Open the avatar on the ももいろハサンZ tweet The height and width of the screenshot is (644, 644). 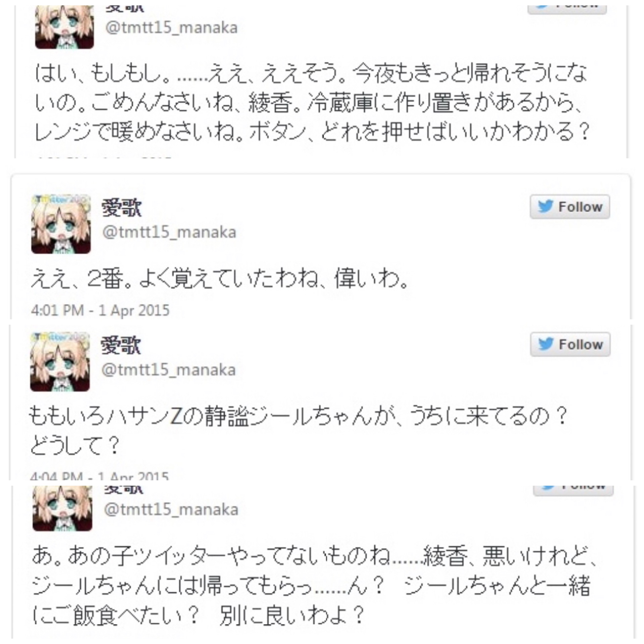(x=60, y=362)
